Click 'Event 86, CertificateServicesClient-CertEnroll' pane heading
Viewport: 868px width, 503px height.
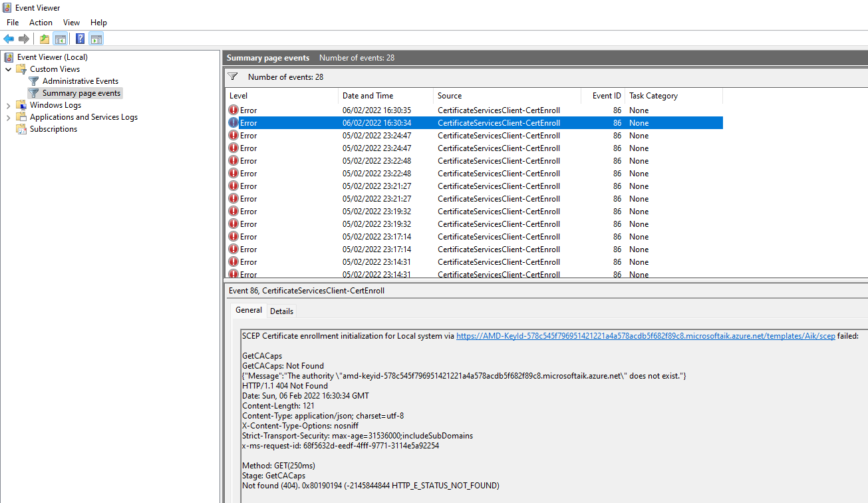pyautogui.click(x=307, y=291)
